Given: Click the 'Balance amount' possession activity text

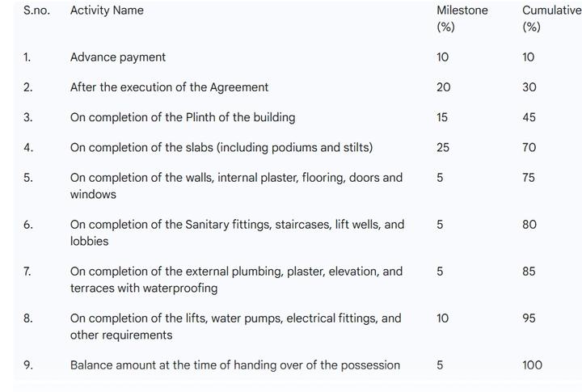Looking at the screenshot, I should point(235,365).
